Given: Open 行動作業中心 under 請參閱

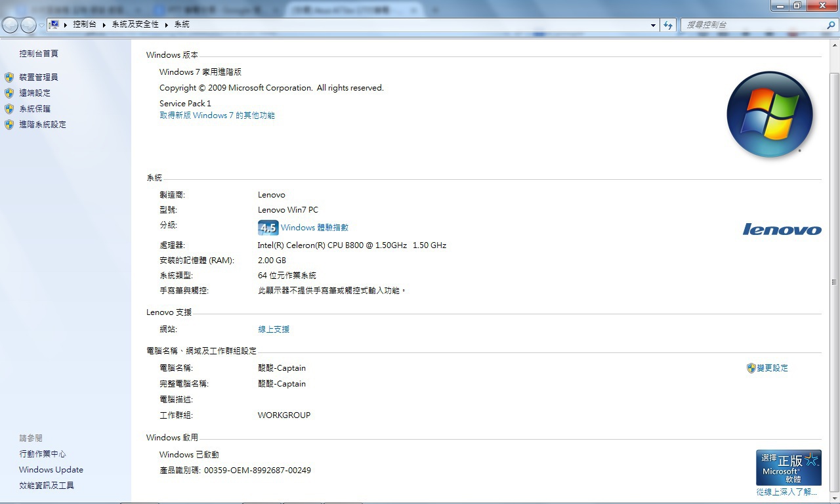Looking at the screenshot, I should [x=43, y=454].
